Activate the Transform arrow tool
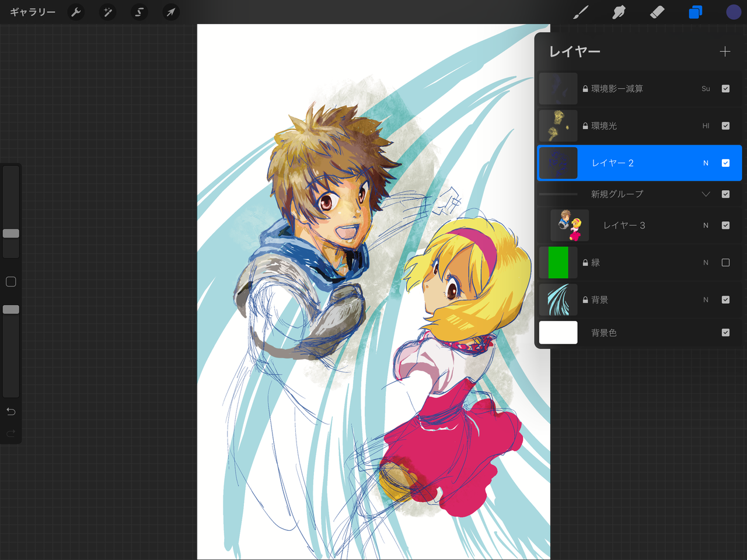The width and height of the screenshot is (747, 560). pos(170,12)
